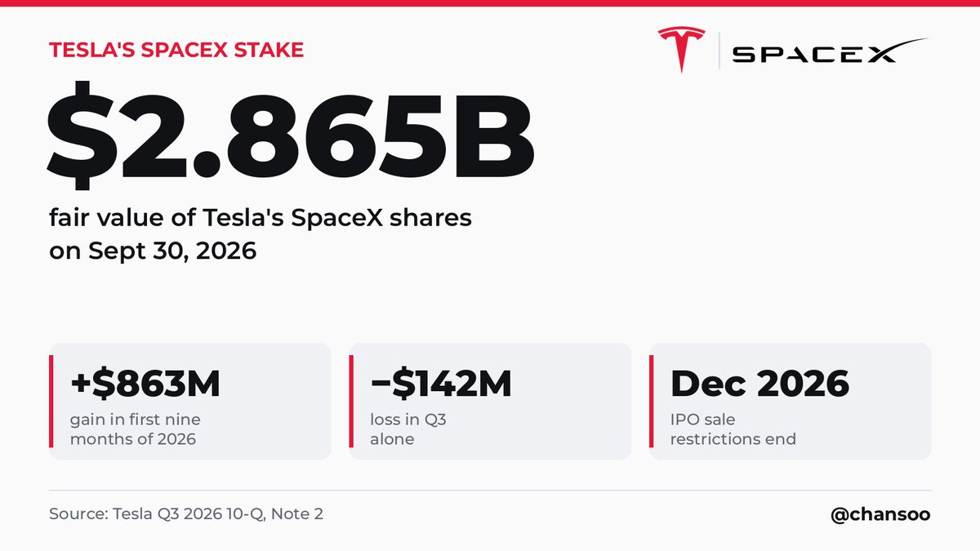
Task: Click the horizontal rule above the source
Action: pyautogui.click(x=490, y=491)
